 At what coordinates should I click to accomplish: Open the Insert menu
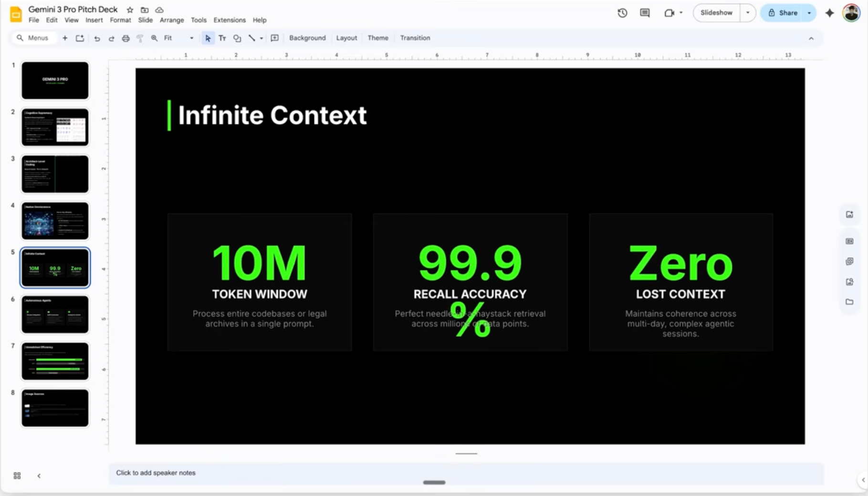point(94,20)
